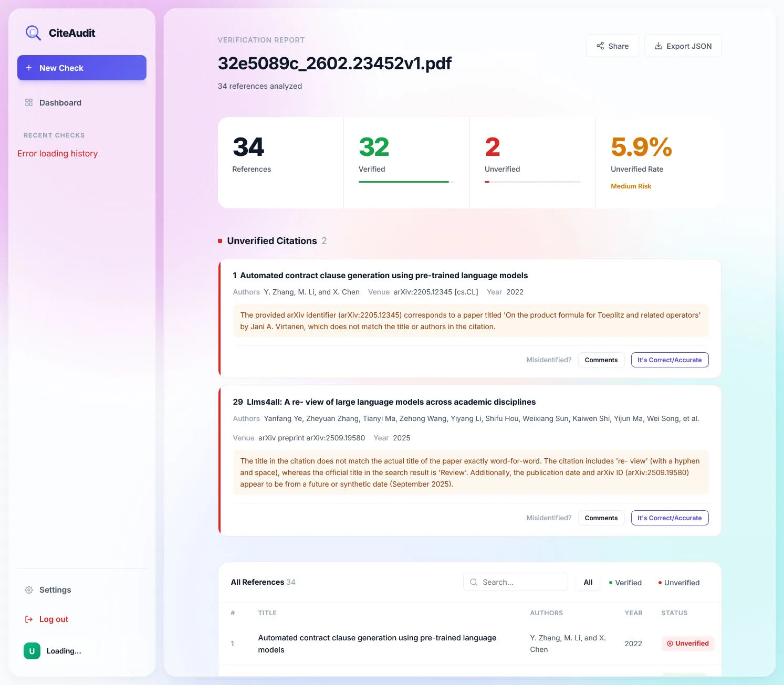Select the All references filter
784x685 pixels.
click(x=588, y=582)
